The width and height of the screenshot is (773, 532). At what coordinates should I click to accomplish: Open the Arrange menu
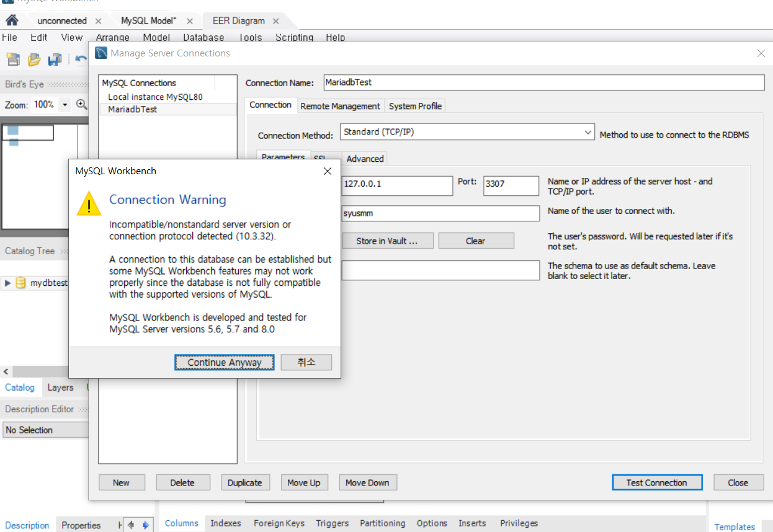(x=113, y=37)
